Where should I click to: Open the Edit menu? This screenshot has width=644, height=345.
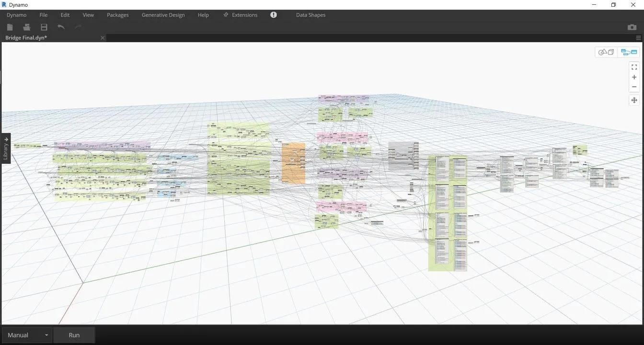[65, 15]
